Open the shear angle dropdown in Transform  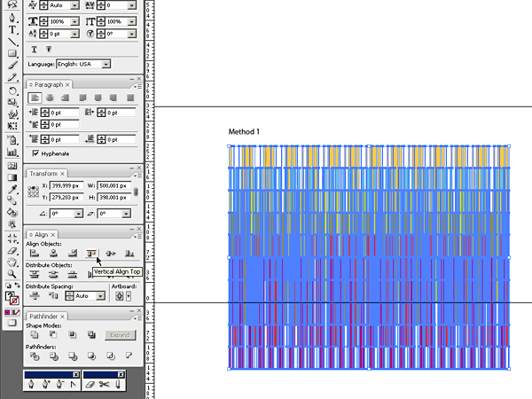tap(126, 214)
